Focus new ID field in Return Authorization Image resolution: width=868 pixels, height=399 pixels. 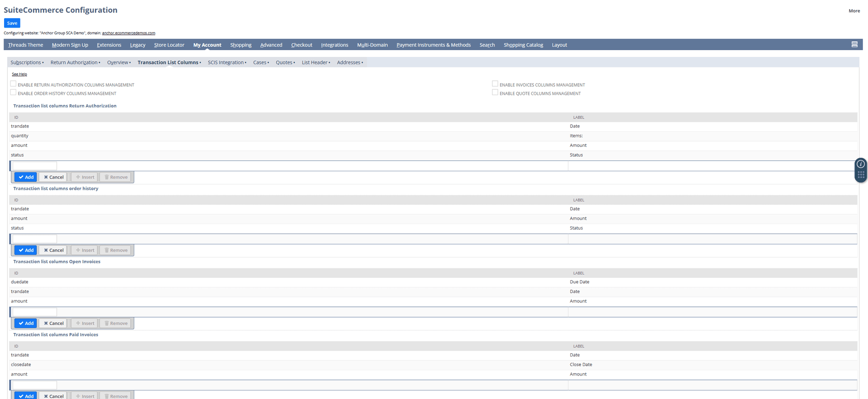34,166
